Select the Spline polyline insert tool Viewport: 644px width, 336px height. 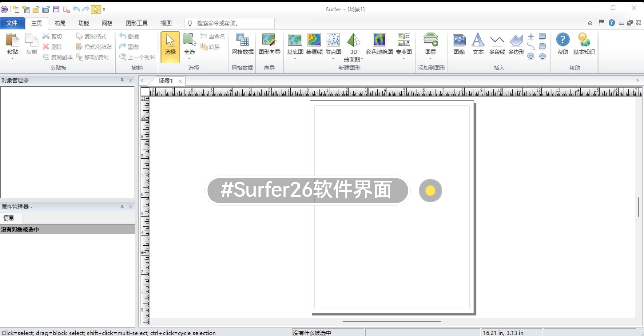point(531,46)
